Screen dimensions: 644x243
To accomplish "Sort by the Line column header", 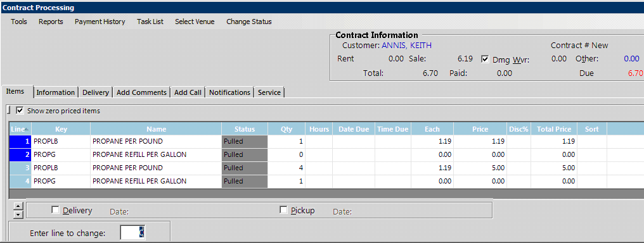I will pyautogui.click(x=20, y=129).
